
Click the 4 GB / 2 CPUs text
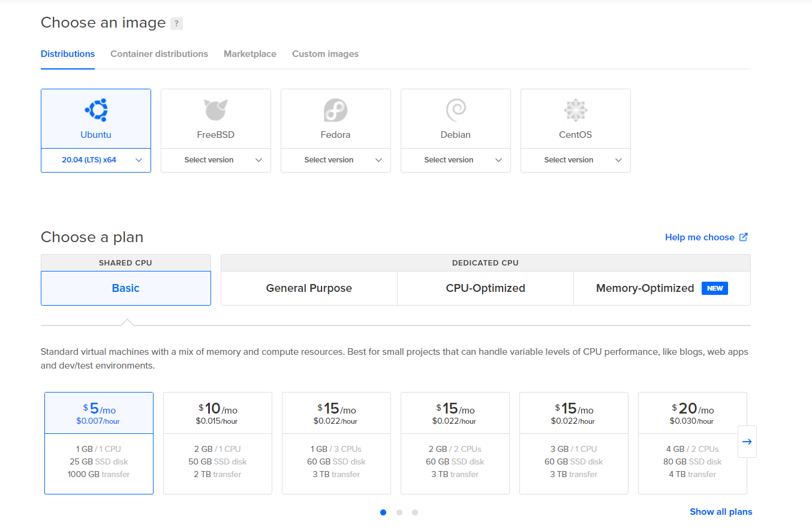pyautogui.click(x=693, y=449)
